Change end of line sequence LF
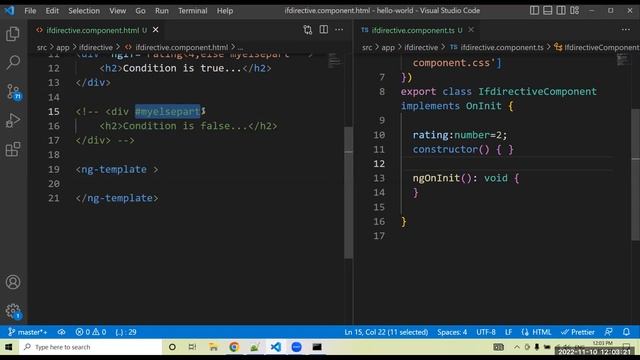The image size is (640, 360). pos(508,332)
